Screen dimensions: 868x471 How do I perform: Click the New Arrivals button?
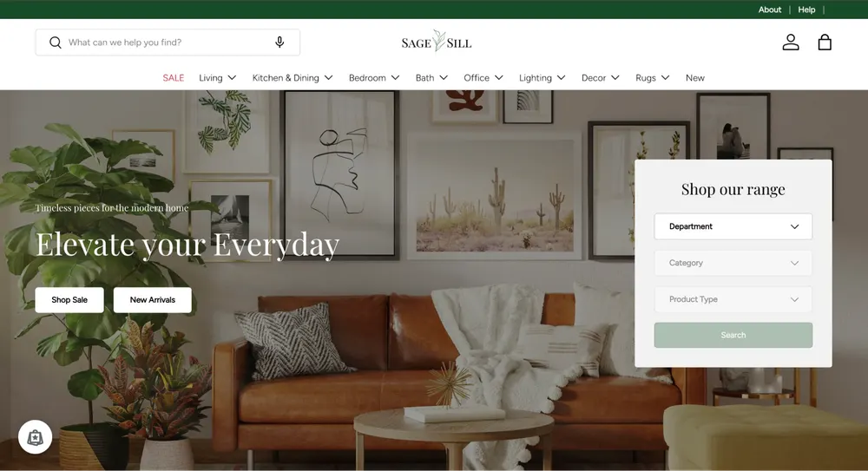[152, 300]
